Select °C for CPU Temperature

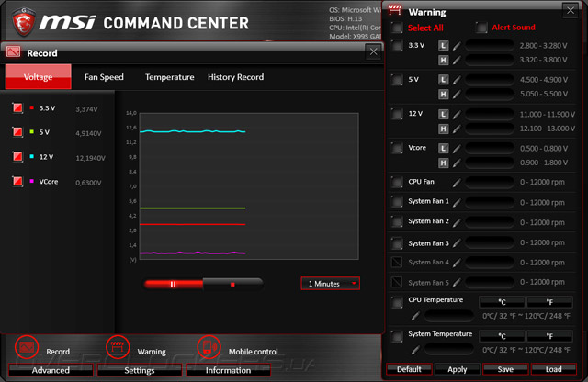(502, 302)
